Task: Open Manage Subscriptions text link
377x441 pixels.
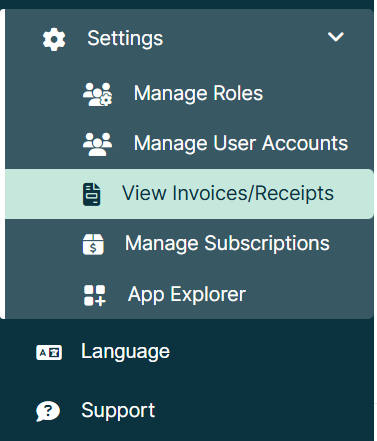Action: (227, 244)
